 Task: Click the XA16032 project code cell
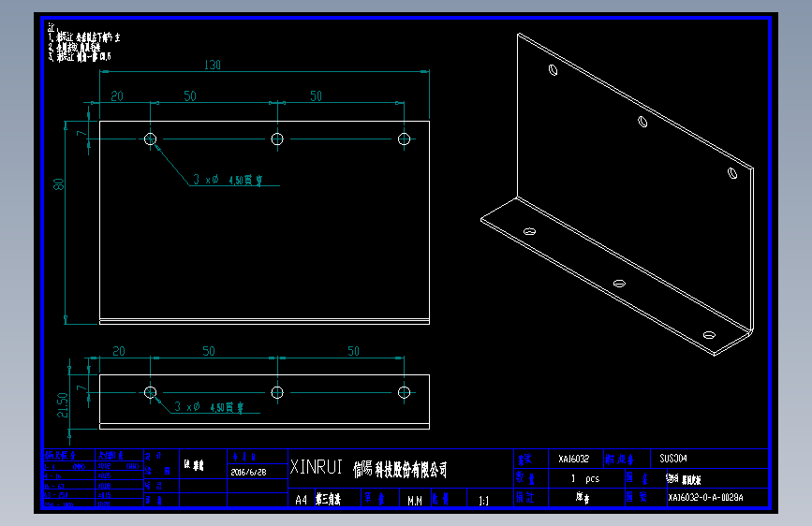point(574,459)
